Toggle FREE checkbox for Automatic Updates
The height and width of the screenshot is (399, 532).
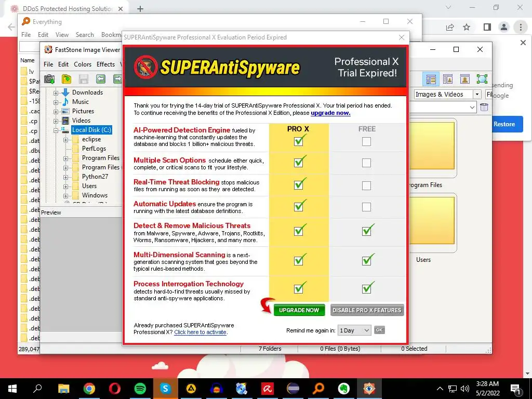(x=366, y=207)
